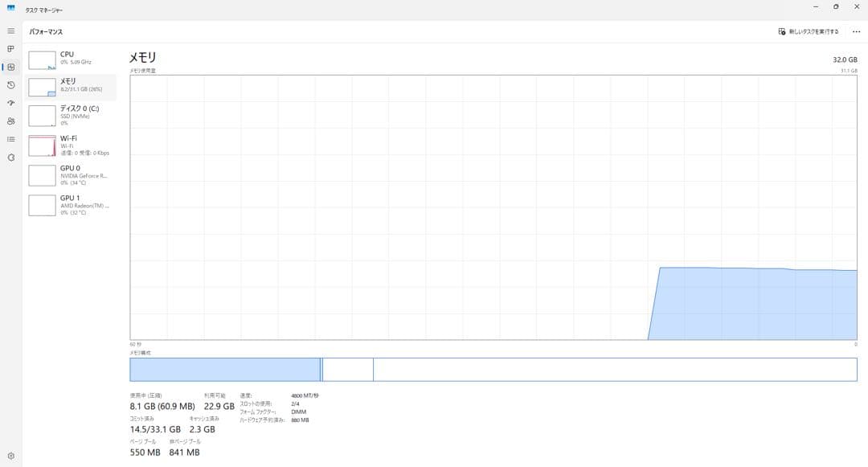Select GPU 1 AMD Radeon entry
The height and width of the screenshot is (467, 868).
71,204
